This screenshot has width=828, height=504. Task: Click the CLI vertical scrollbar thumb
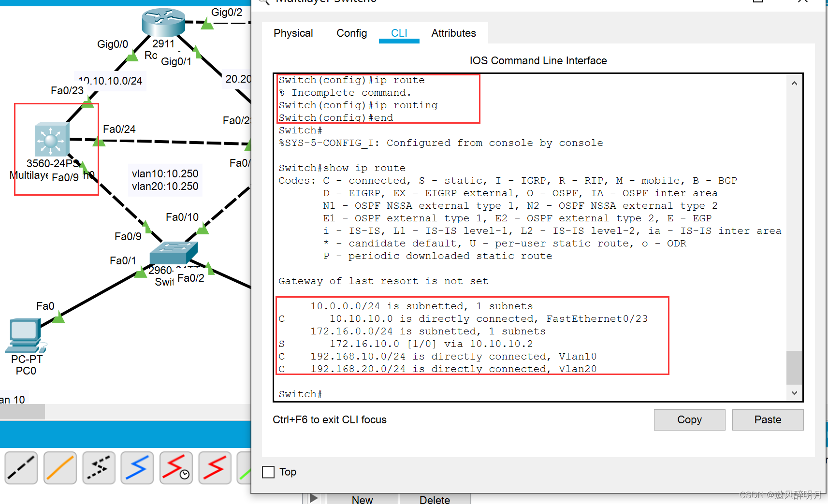794,367
